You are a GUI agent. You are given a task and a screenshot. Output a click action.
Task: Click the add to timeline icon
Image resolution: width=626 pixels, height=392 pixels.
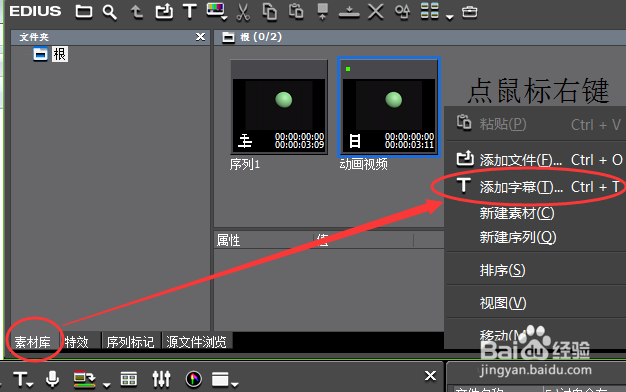[x=349, y=12]
